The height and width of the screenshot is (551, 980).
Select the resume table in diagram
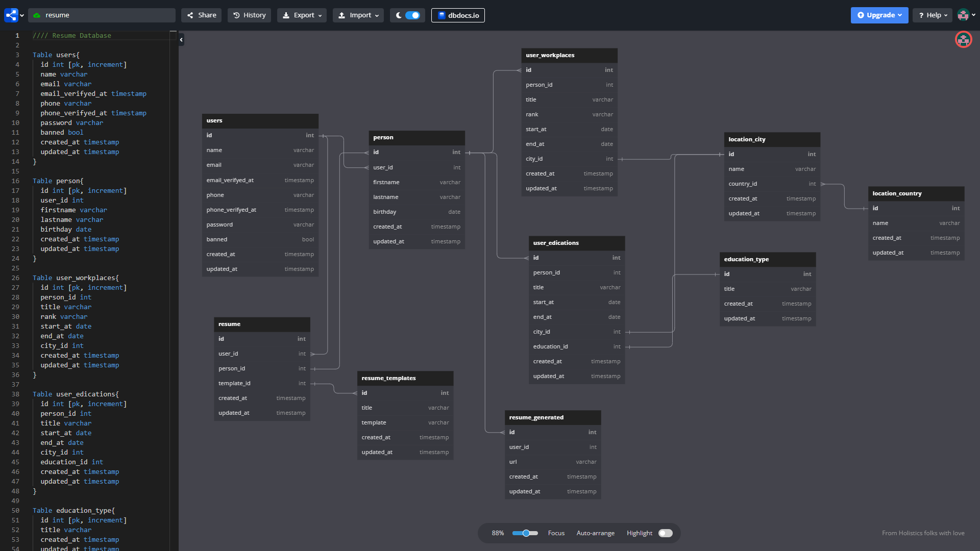pyautogui.click(x=262, y=323)
